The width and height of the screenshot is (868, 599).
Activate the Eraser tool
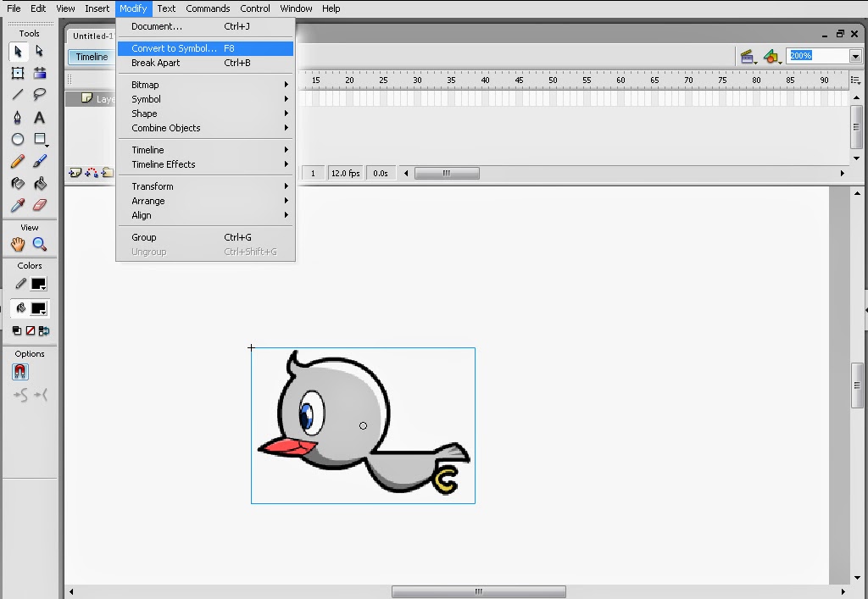[39, 205]
